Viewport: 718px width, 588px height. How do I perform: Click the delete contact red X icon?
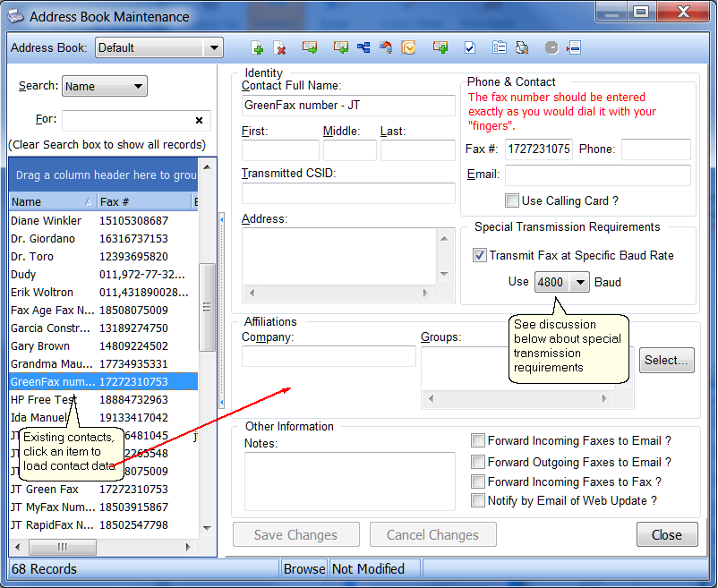coord(279,48)
